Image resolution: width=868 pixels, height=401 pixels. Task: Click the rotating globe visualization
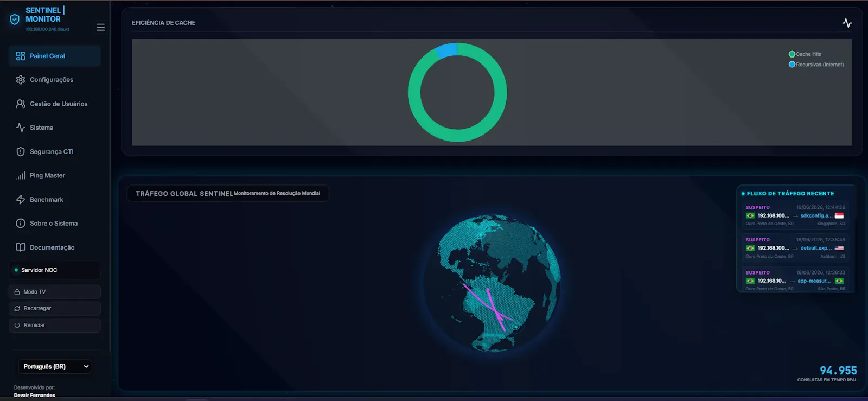[493, 283]
